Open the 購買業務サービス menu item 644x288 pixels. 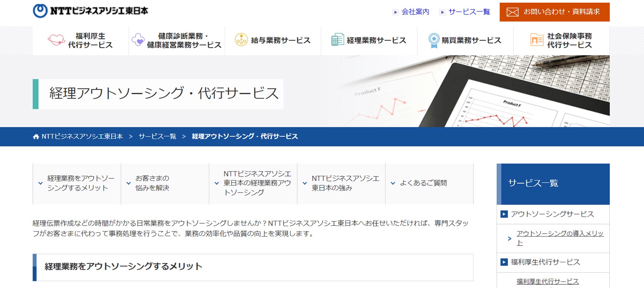[465, 40]
